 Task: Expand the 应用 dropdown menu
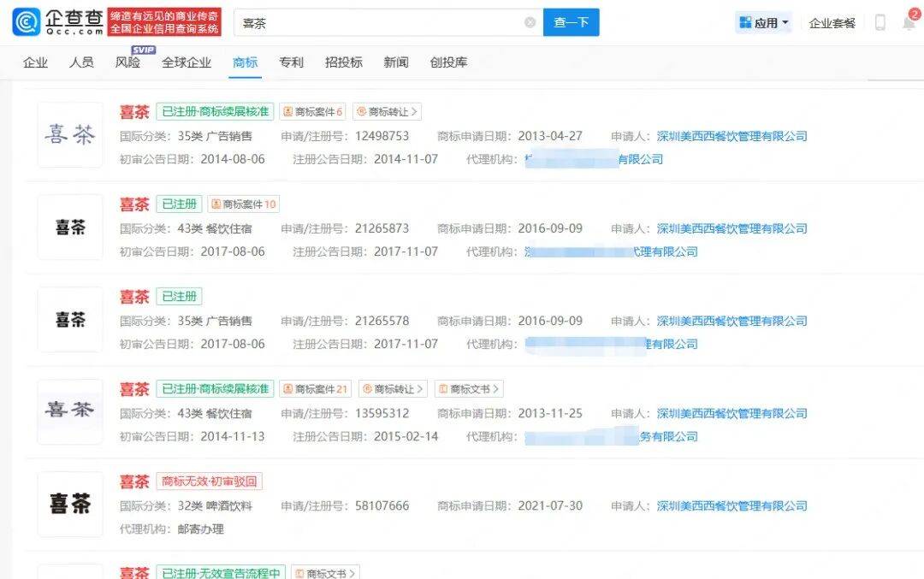click(x=764, y=23)
